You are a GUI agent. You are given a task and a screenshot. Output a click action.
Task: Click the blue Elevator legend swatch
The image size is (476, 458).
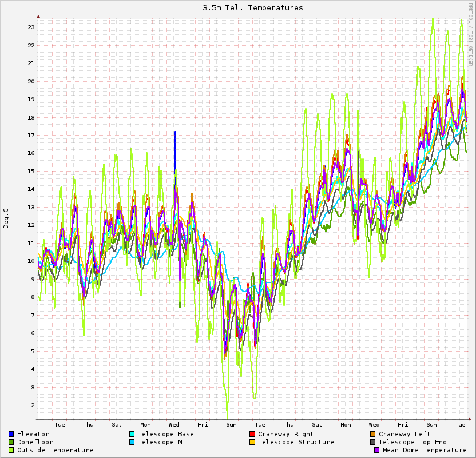pos(11,434)
